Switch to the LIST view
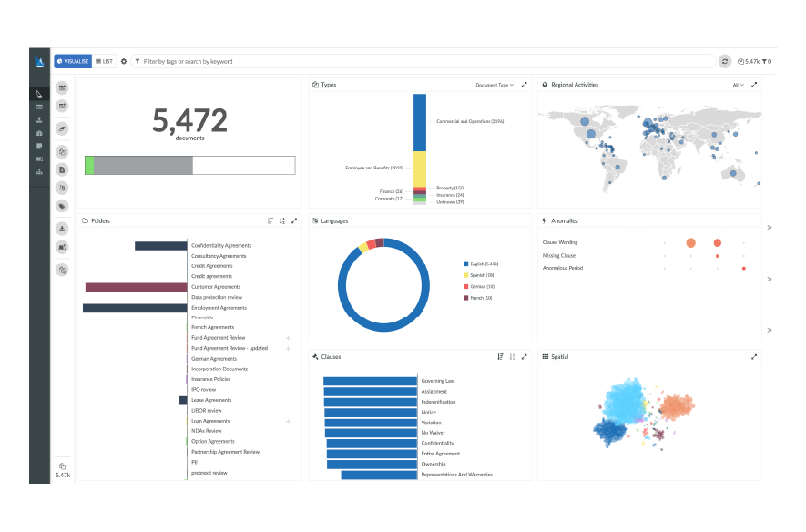 click(105, 61)
